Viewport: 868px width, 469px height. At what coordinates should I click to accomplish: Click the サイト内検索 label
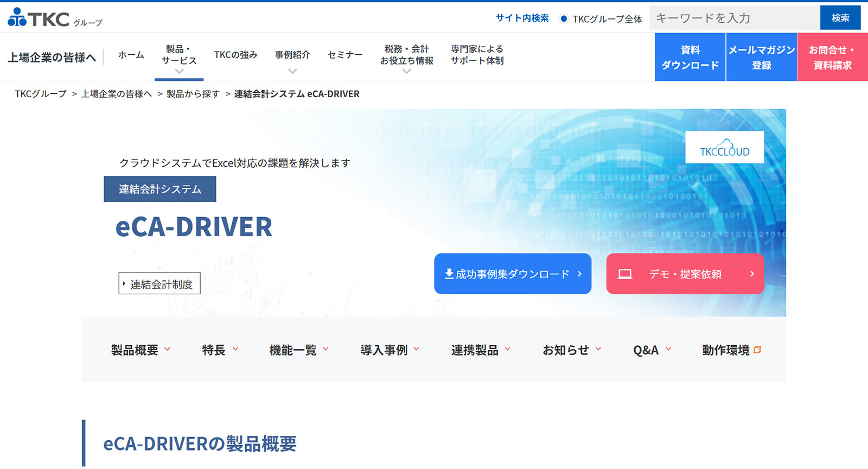pyautogui.click(x=522, y=18)
